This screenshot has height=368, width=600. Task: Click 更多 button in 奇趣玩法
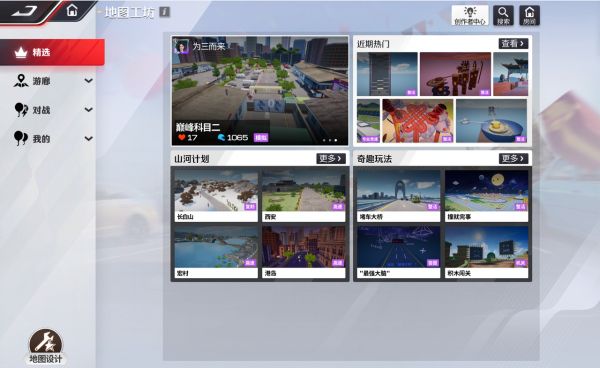click(x=513, y=158)
